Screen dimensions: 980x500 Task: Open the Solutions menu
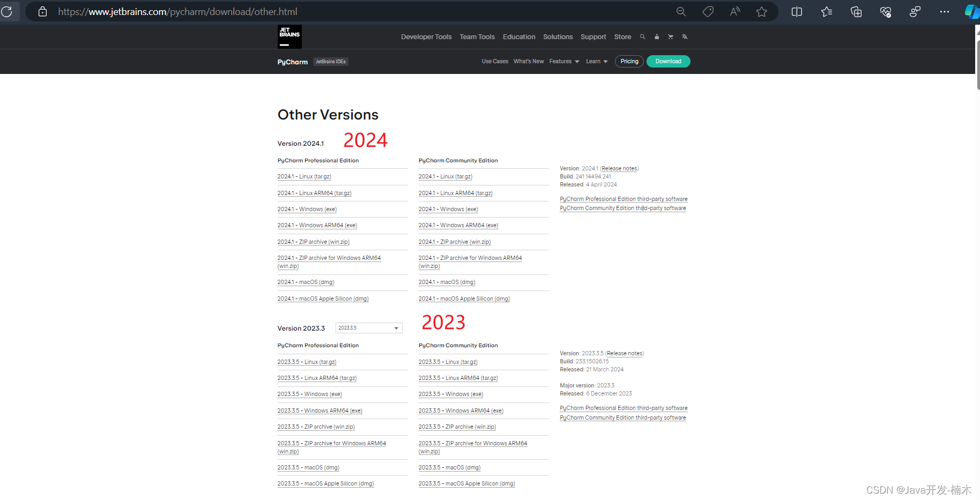click(x=558, y=37)
